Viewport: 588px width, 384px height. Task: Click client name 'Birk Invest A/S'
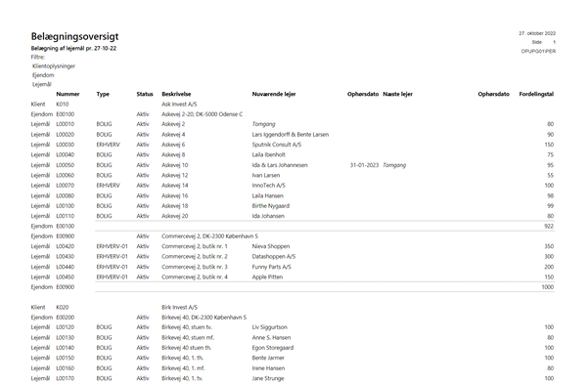tap(179, 307)
